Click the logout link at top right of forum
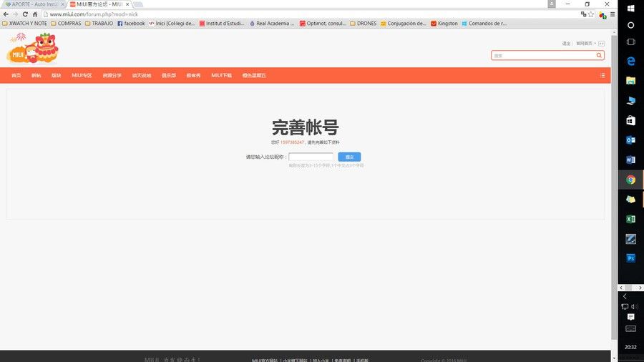This screenshot has height=362, width=644. pyautogui.click(x=566, y=44)
